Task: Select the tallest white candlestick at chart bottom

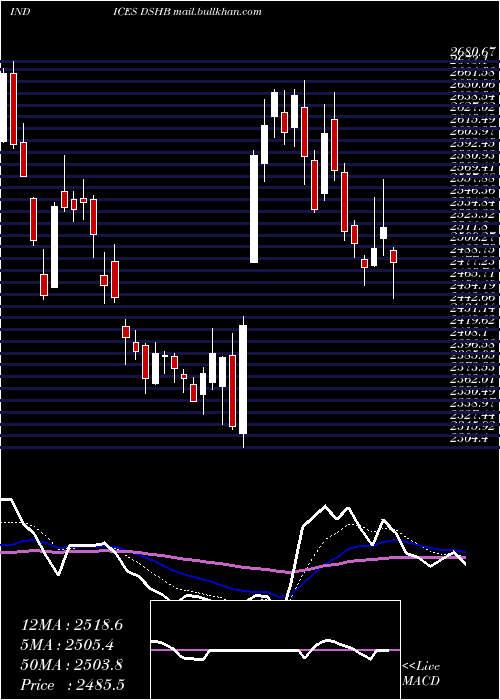Action: 243,379
